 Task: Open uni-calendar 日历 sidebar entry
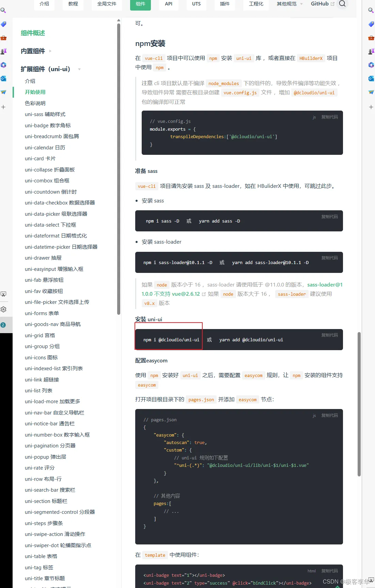pyautogui.click(x=45, y=148)
